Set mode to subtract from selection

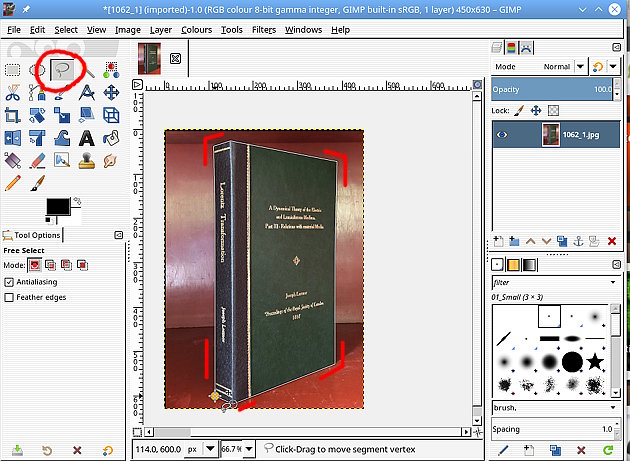pyautogui.click(x=66, y=265)
